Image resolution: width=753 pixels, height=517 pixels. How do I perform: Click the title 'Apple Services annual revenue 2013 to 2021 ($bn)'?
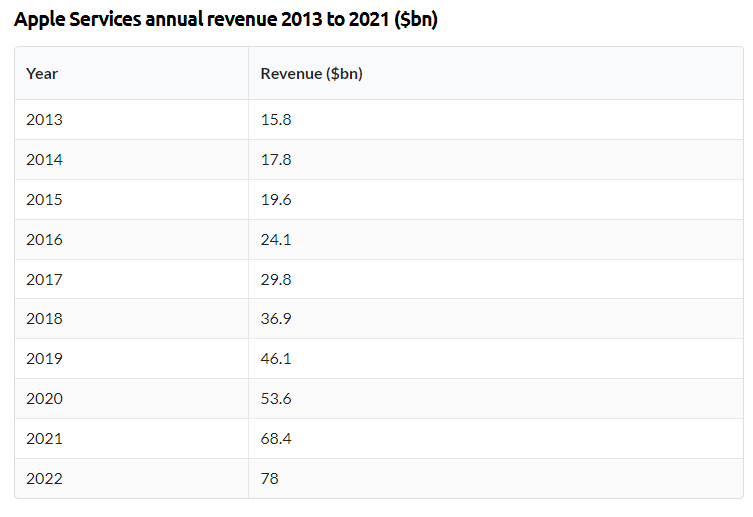(226, 20)
